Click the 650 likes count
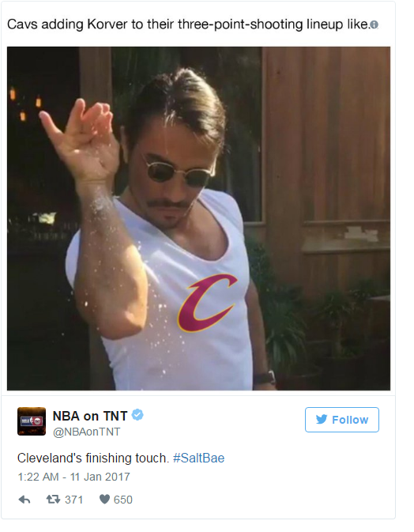Viewport: 414px width, 532px height. pyautogui.click(x=123, y=500)
